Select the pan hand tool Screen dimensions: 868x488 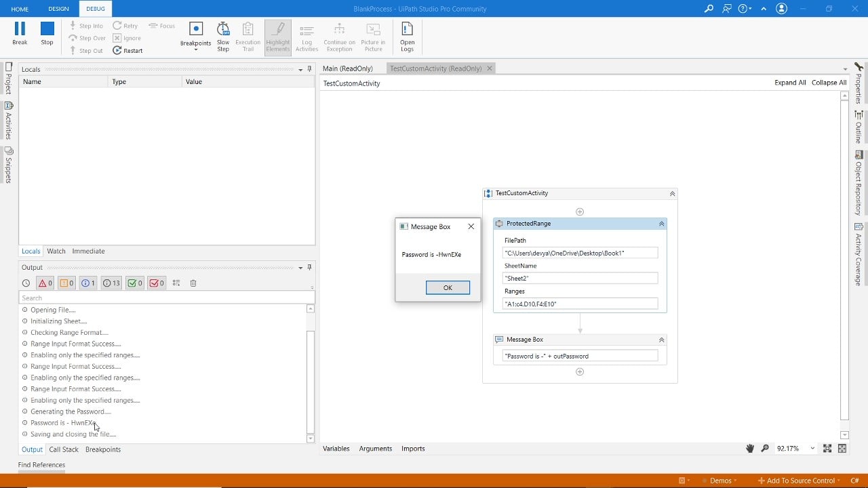point(750,449)
